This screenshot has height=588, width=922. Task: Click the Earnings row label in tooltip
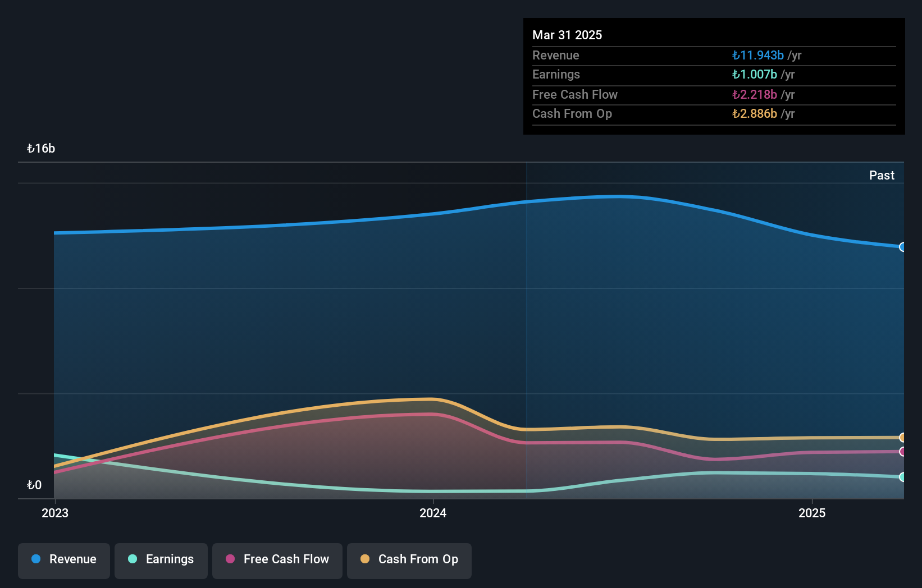pos(556,74)
